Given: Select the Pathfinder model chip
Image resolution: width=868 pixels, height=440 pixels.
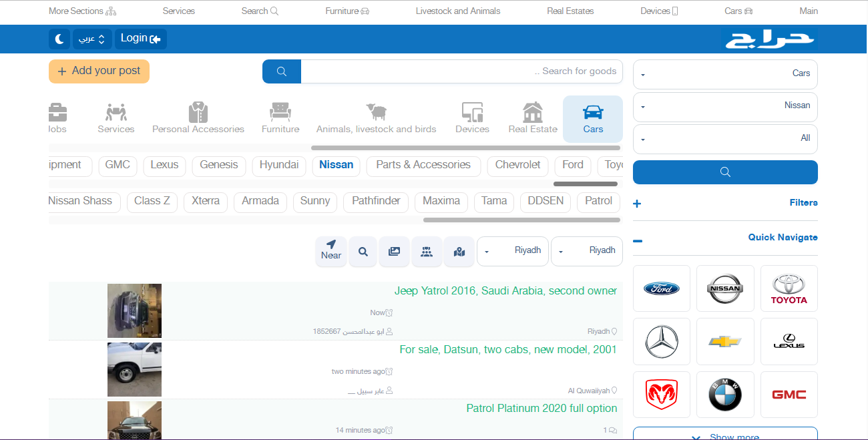Looking at the screenshot, I should (x=377, y=202).
